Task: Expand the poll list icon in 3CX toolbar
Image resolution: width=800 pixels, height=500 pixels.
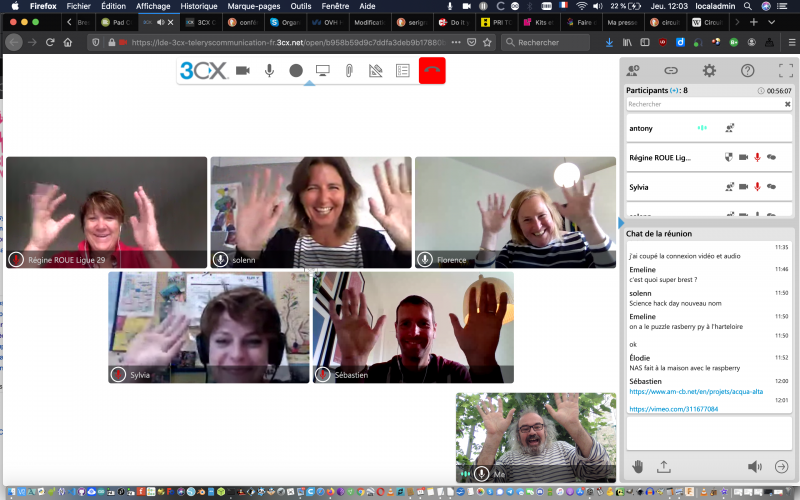Action: click(402, 71)
